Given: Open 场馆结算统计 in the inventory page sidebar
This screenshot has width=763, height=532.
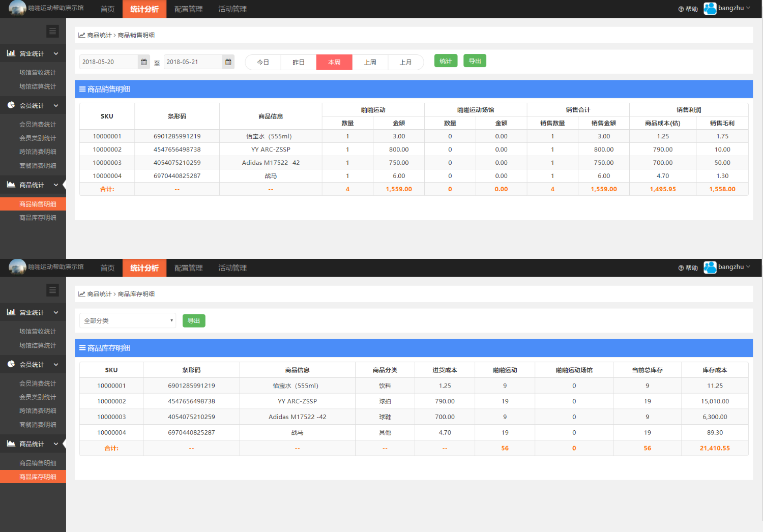Looking at the screenshot, I should 38,345.
